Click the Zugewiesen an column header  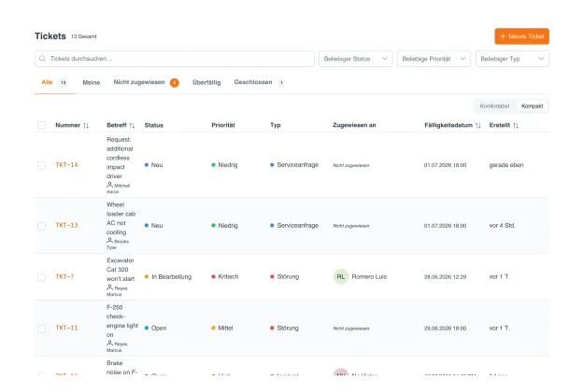click(354, 126)
